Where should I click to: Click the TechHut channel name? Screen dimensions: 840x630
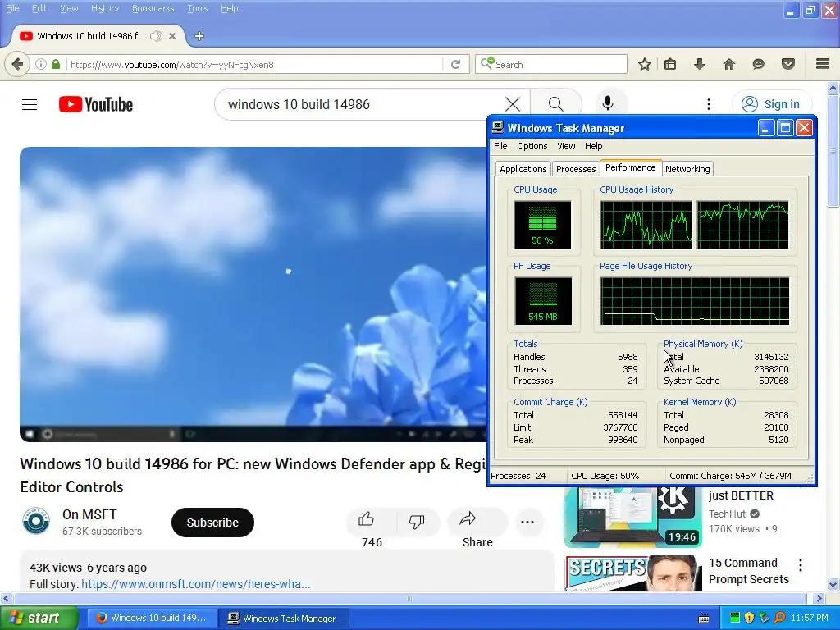[x=727, y=514]
